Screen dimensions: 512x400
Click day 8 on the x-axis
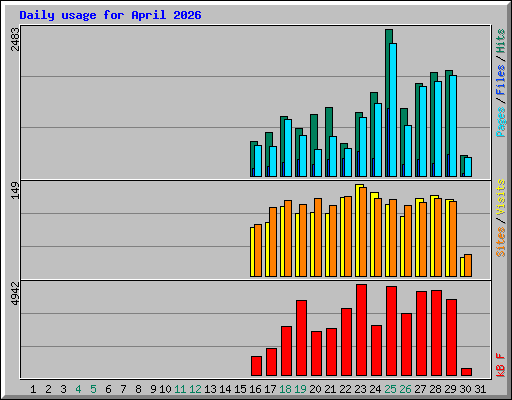point(138,389)
